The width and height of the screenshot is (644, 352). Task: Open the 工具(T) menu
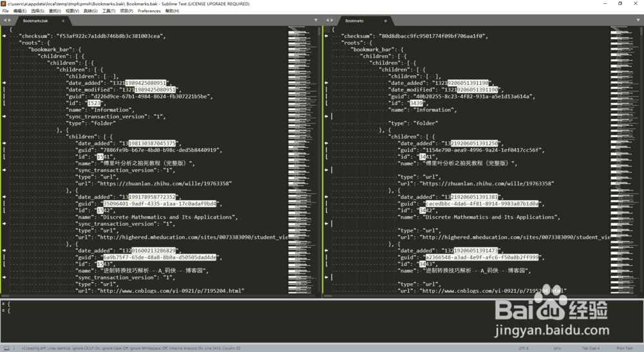tap(108, 11)
